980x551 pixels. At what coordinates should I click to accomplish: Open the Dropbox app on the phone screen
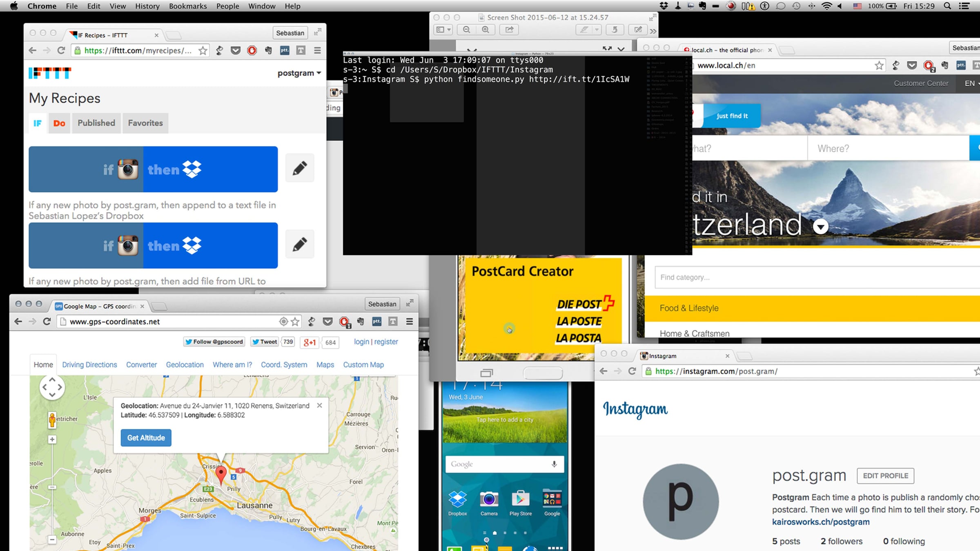pos(457,503)
